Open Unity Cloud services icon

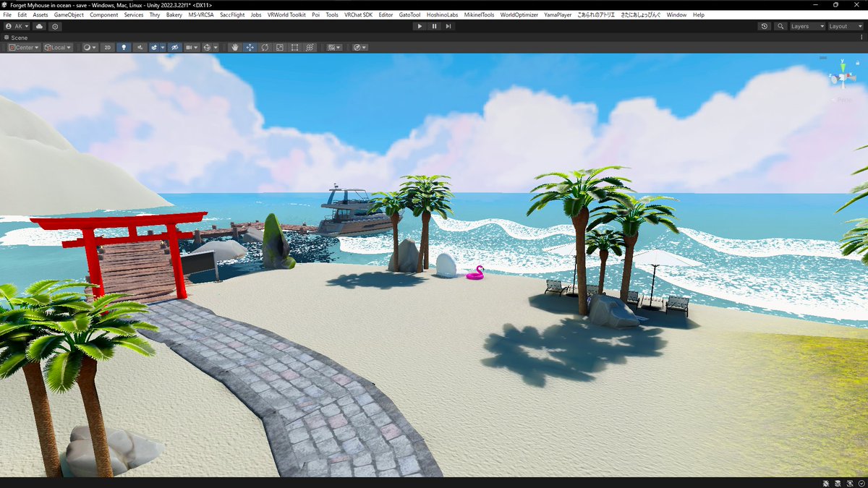[x=40, y=26]
